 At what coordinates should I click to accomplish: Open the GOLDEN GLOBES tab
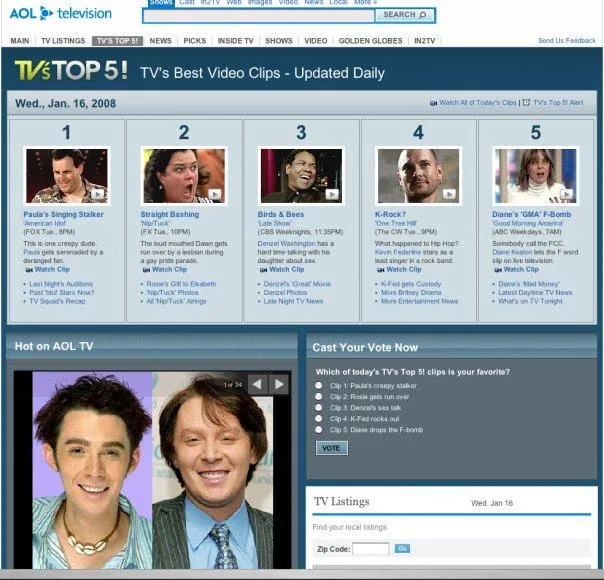tap(370, 41)
